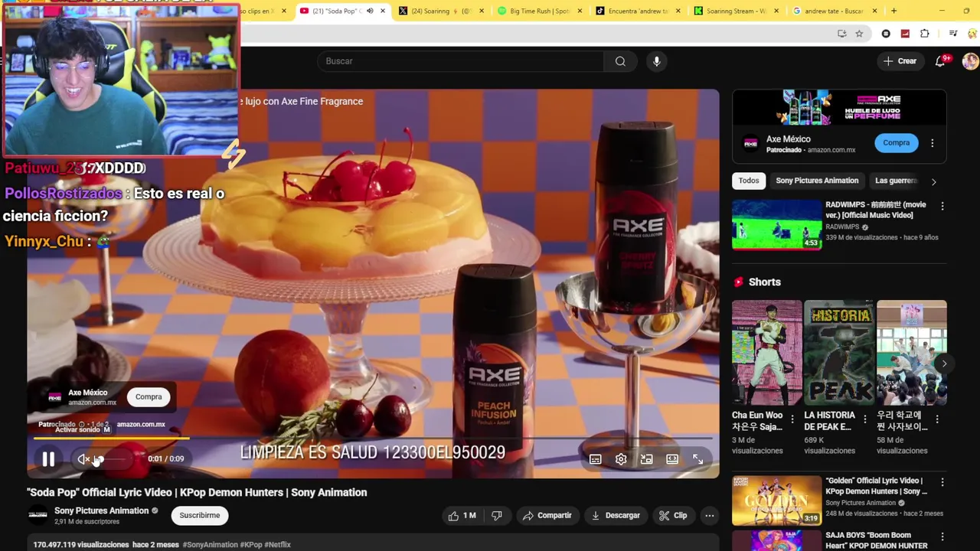Switch to the Soaring X browser tab
The height and width of the screenshot is (551, 980).
[442, 11]
